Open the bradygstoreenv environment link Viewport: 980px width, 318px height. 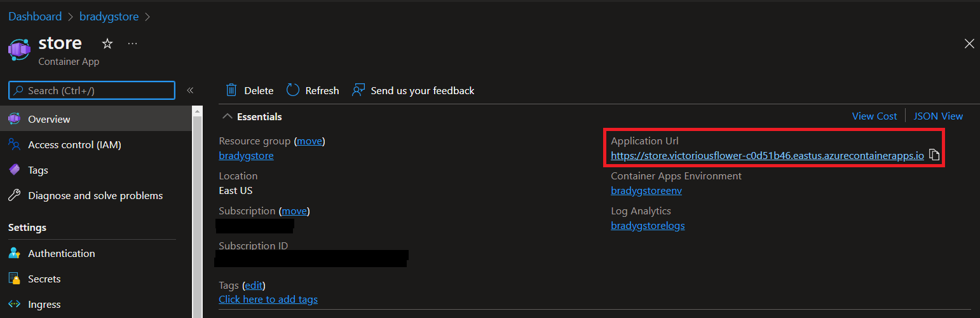point(646,190)
